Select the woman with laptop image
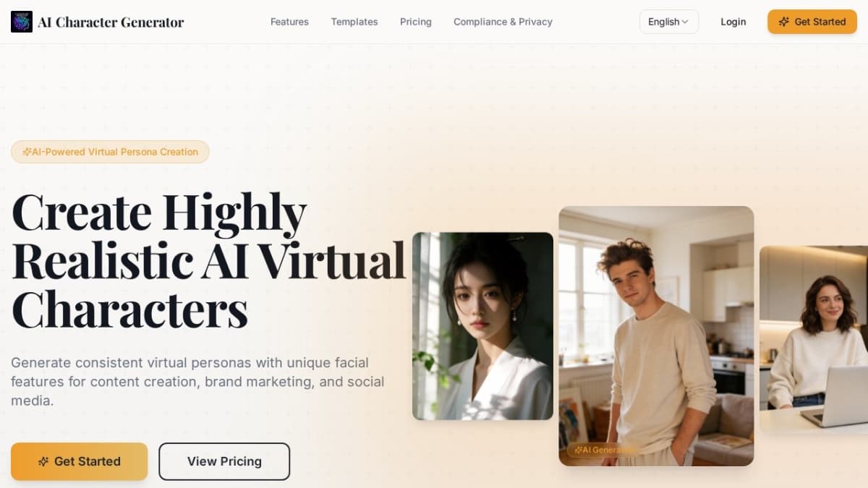 point(814,340)
